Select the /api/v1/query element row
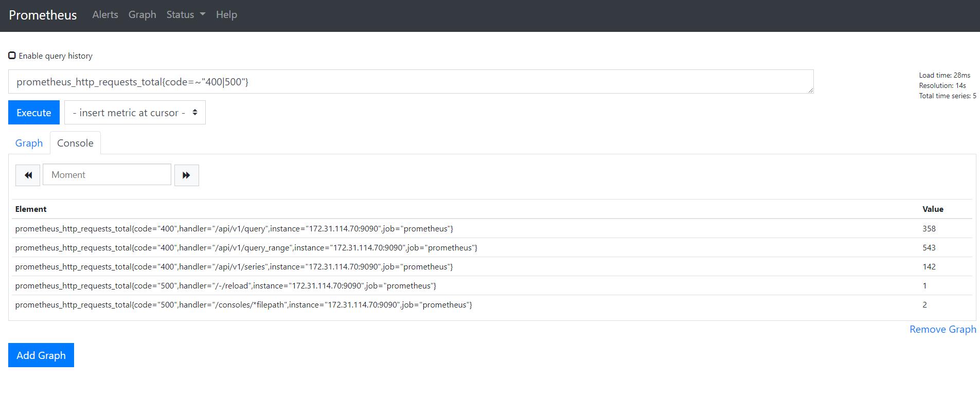 492,228
